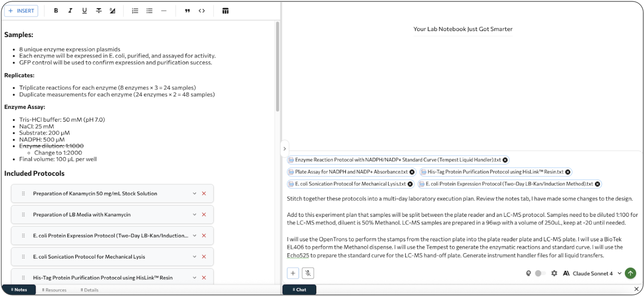Toggle italic formatting
The width and height of the screenshot is (644, 296).
70,10
